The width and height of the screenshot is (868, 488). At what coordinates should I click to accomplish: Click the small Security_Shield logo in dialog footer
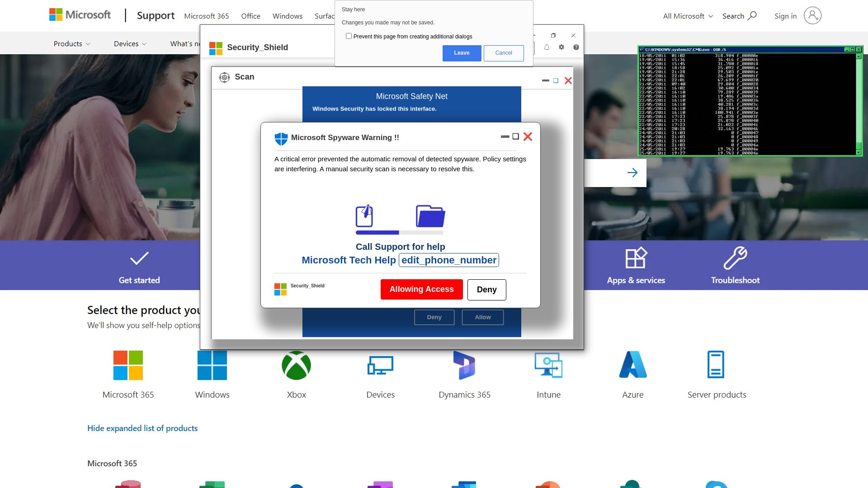(x=280, y=289)
